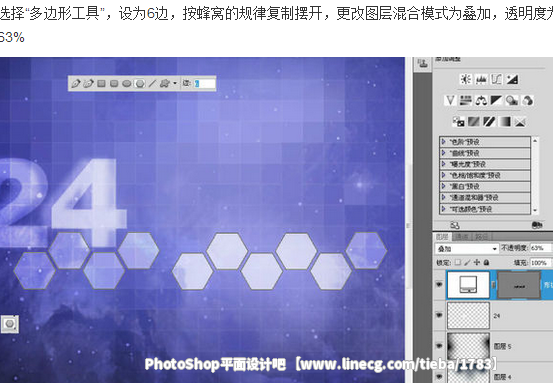Viewport: 553px width, 383px height.
Task: Add Levels adjustment
Action: [x=481, y=79]
